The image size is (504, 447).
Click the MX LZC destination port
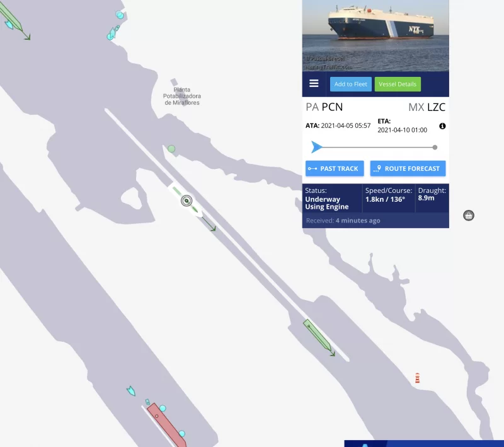(427, 107)
